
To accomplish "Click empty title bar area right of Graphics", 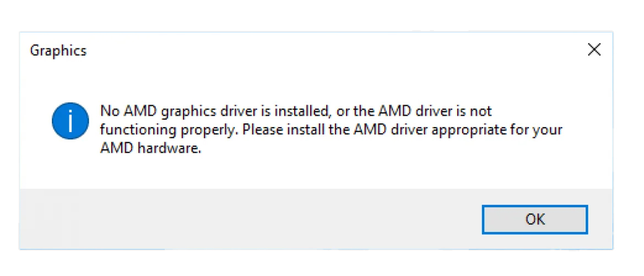I will [x=331, y=51].
